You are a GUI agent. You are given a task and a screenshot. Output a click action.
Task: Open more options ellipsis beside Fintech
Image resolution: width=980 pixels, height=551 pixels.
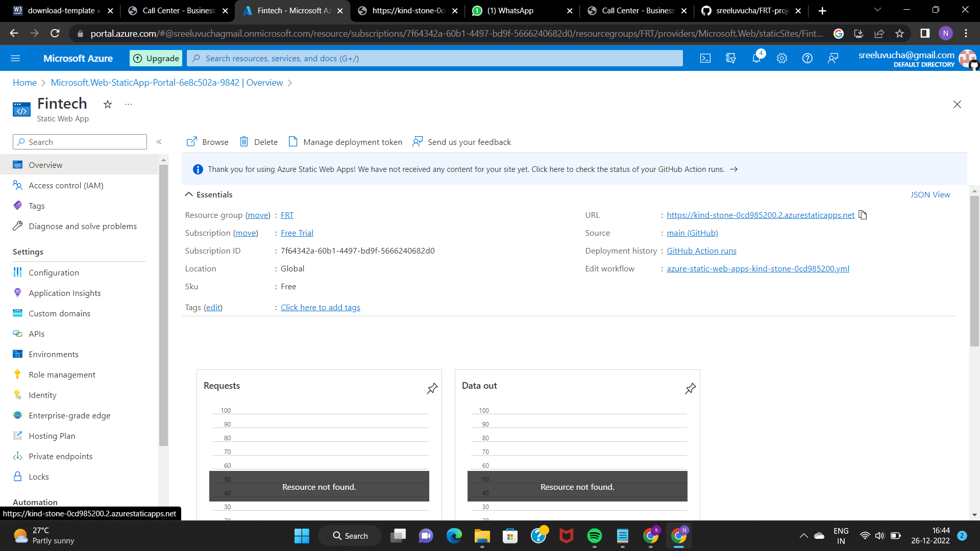click(x=128, y=104)
